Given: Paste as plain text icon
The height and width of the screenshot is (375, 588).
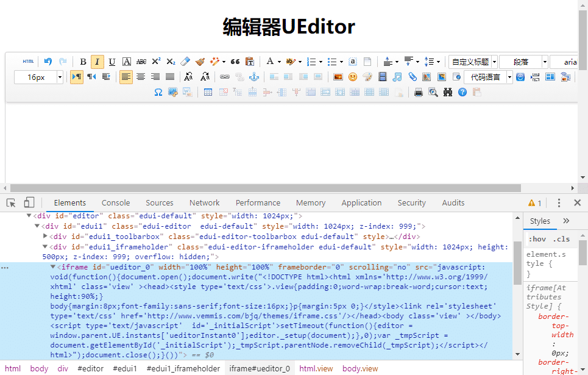Looking at the screenshot, I should click(x=250, y=62).
